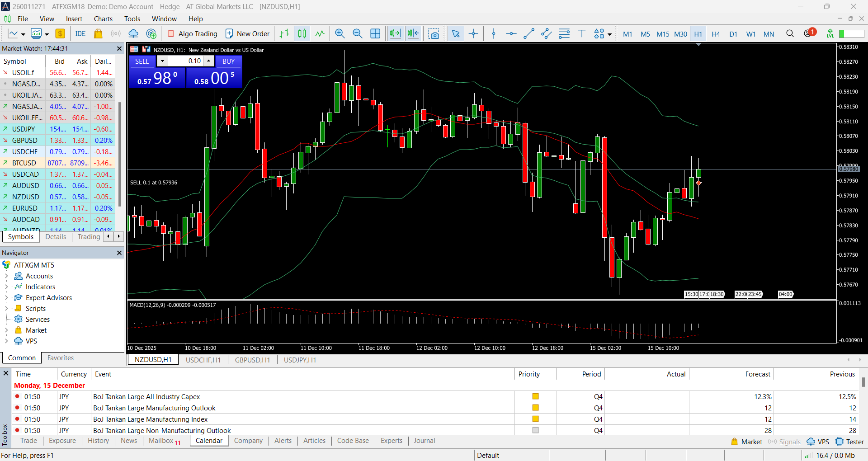Increase lot volume with the up arrow
The image size is (868, 461).
pos(208,61)
